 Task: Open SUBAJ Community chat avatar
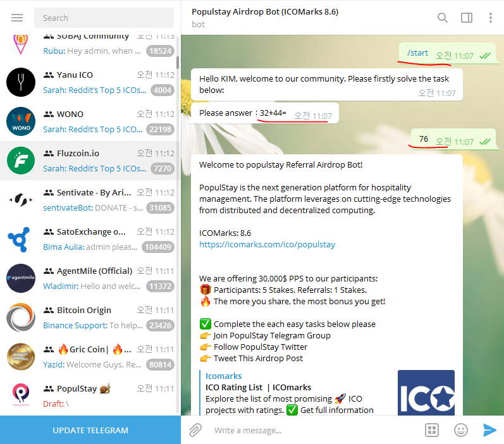point(21,44)
